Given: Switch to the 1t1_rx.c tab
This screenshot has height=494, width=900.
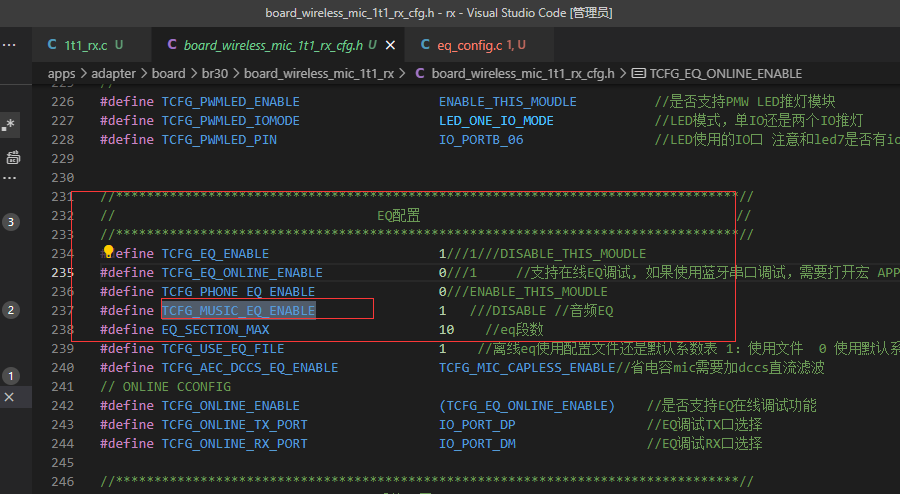Looking at the screenshot, I should (x=86, y=45).
